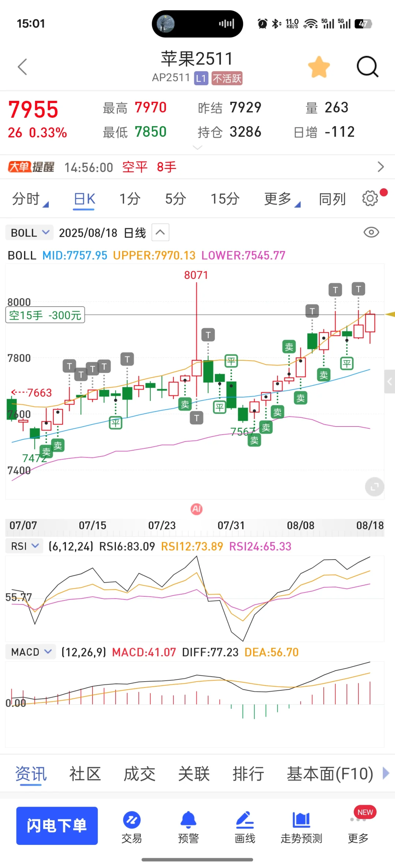Toggle the favorite star icon
This screenshot has width=395, height=868.
(x=319, y=67)
